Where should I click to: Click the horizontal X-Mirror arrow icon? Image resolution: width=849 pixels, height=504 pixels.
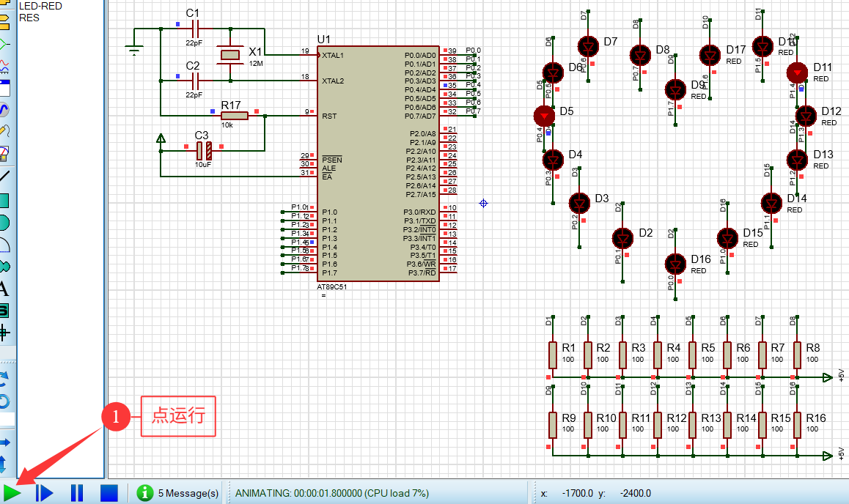click(4, 443)
